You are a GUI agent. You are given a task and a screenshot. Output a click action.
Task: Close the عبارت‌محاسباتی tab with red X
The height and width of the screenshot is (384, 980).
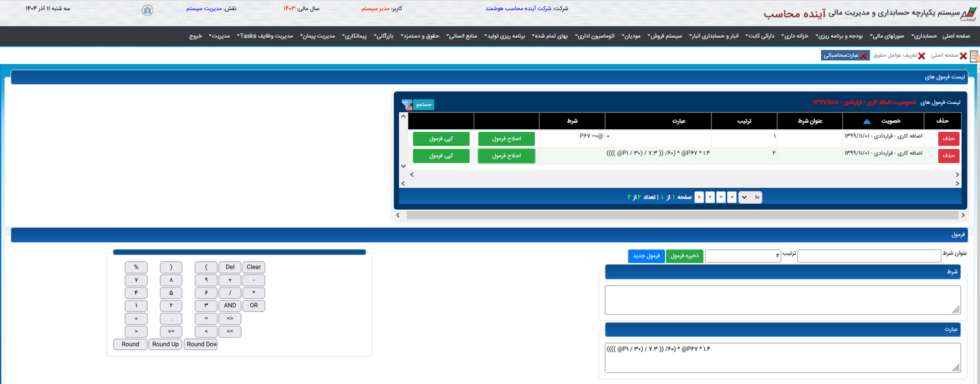(x=863, y=56)
